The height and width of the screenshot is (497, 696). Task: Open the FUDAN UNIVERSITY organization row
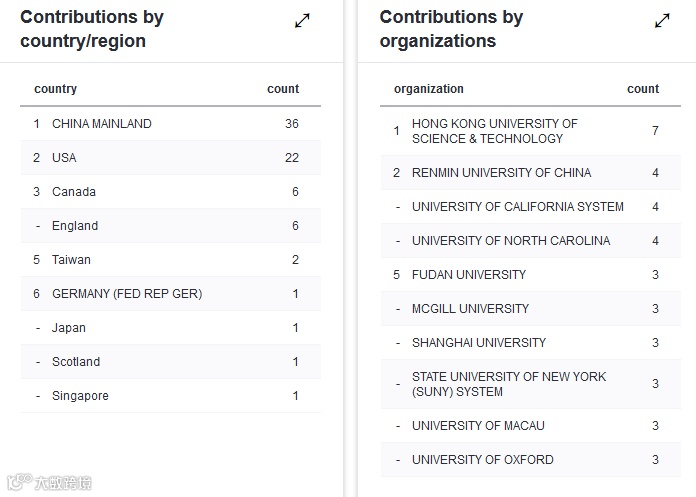point(468,275)
